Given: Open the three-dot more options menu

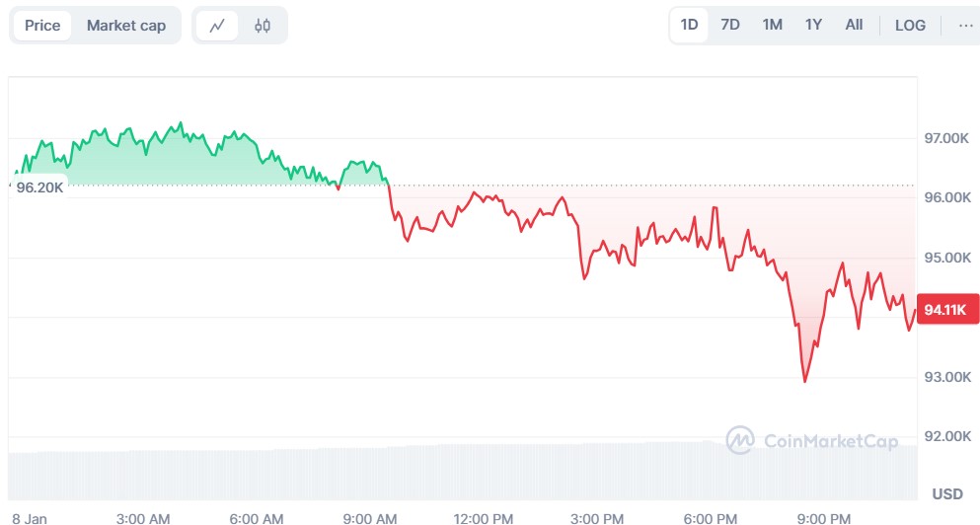Looking at the screenshot, I should (x=965, y=26).
